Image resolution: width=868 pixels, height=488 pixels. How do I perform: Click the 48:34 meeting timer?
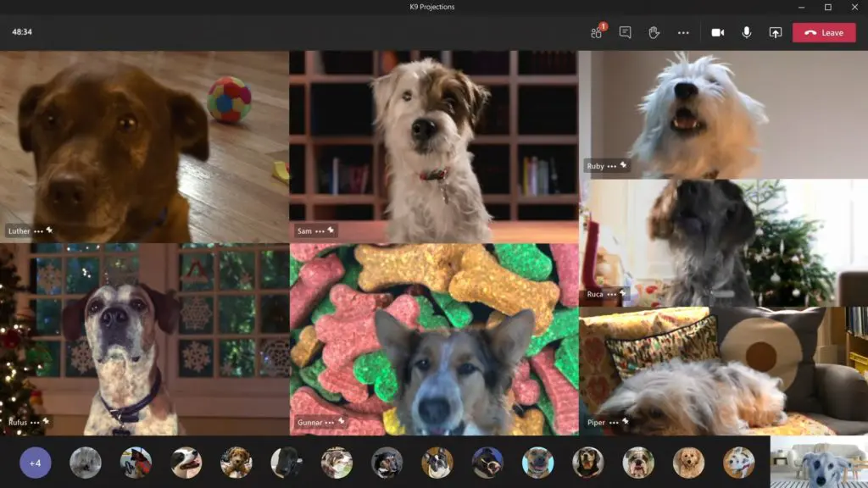click(x=22, y=32)
